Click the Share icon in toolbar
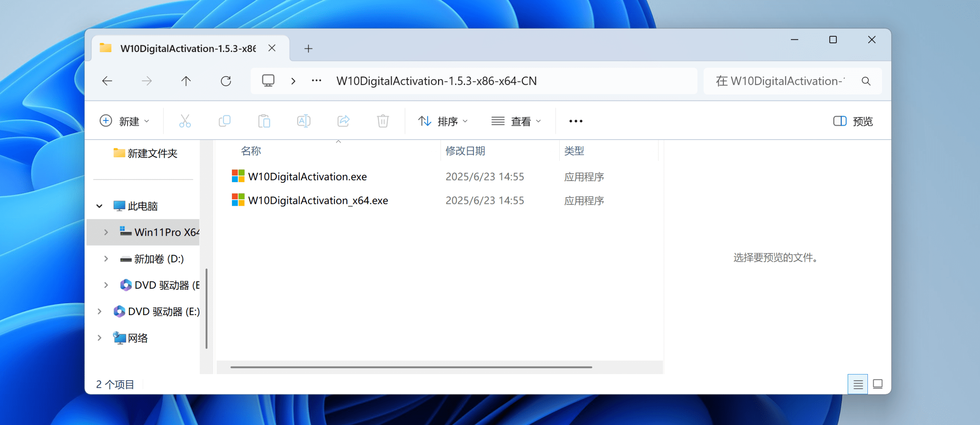Image resolution: width=980 pixels, height=425 pixels. click(343, 121)
